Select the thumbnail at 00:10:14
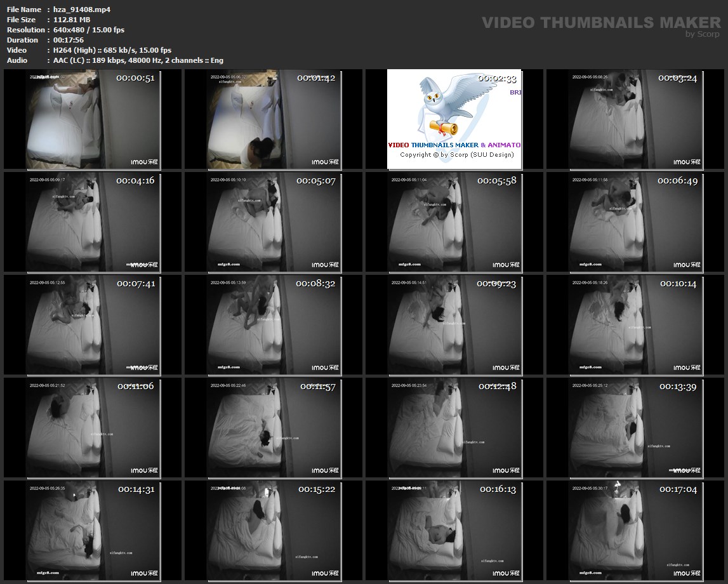The width and height of the screenshot is (728, 584). (x=635, y=325)
